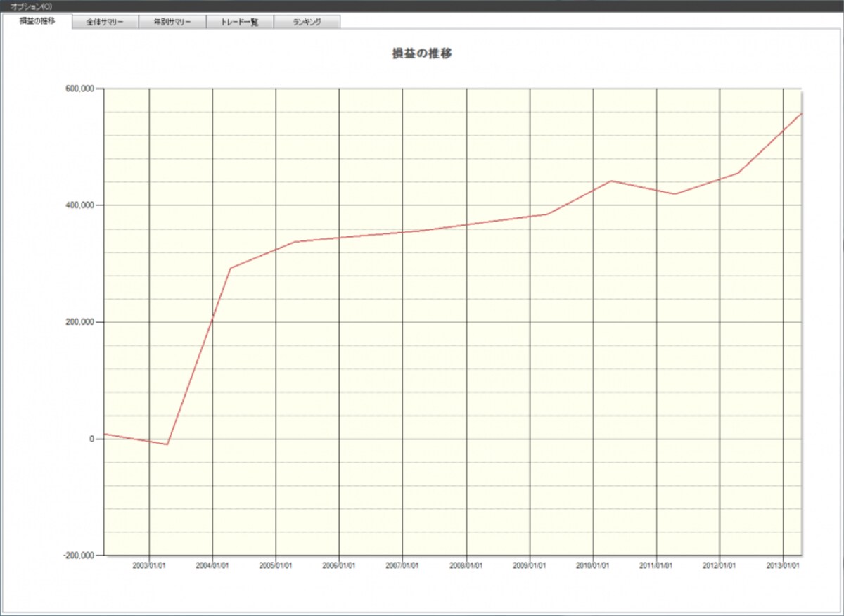The image size is (844, 616).
Task: Click the 2008/01/01 x-axis label
Action: (466, 565)
